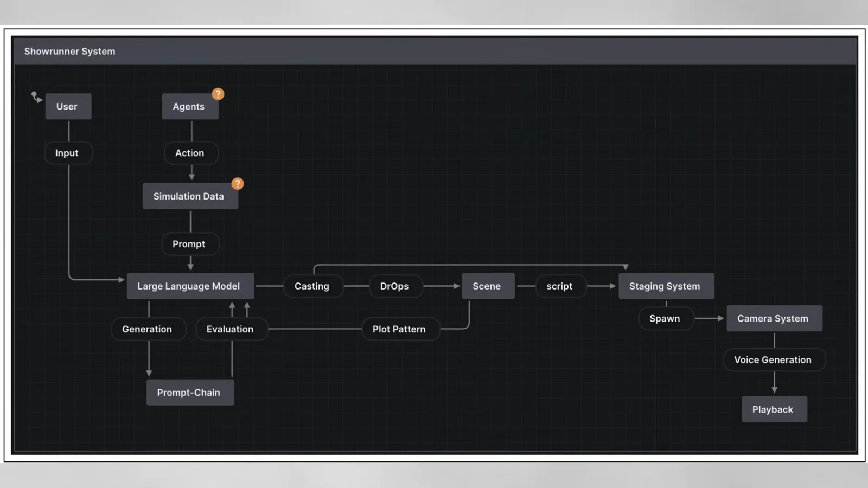
Task: Click the Generation edge label
Action: (x=149, y=329)
